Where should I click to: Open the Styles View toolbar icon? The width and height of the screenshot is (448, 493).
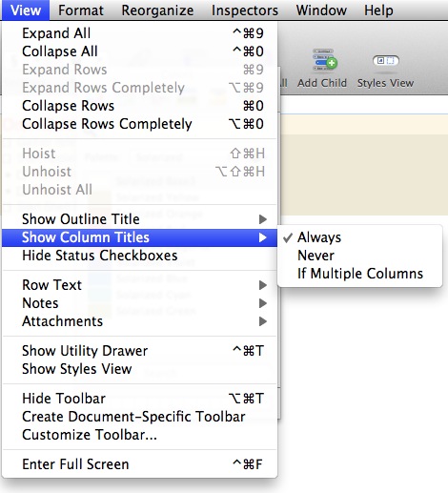click(x=386, y=60)
